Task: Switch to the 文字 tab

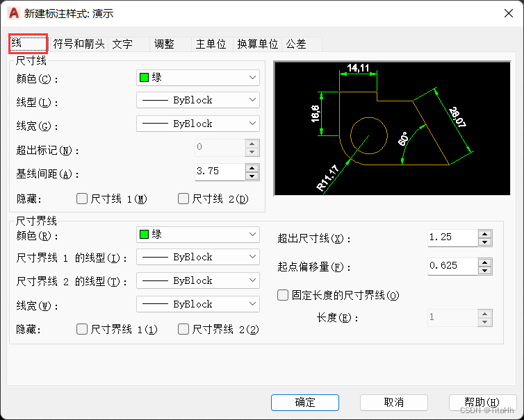Action: click(x=129, y=44)
